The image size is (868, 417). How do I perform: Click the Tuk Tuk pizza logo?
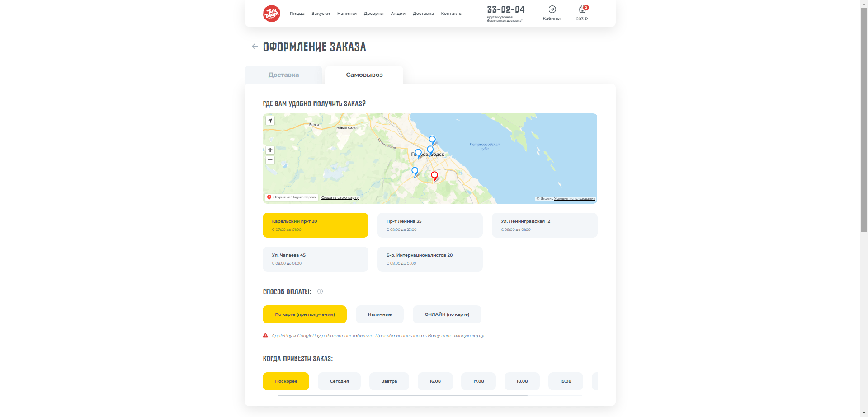[x=272, y=14]
